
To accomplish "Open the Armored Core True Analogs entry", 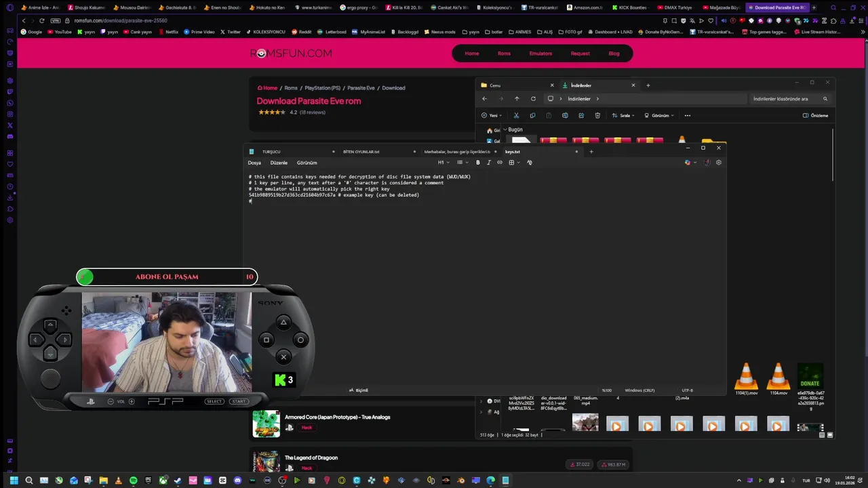I will (x=337, y=418).
